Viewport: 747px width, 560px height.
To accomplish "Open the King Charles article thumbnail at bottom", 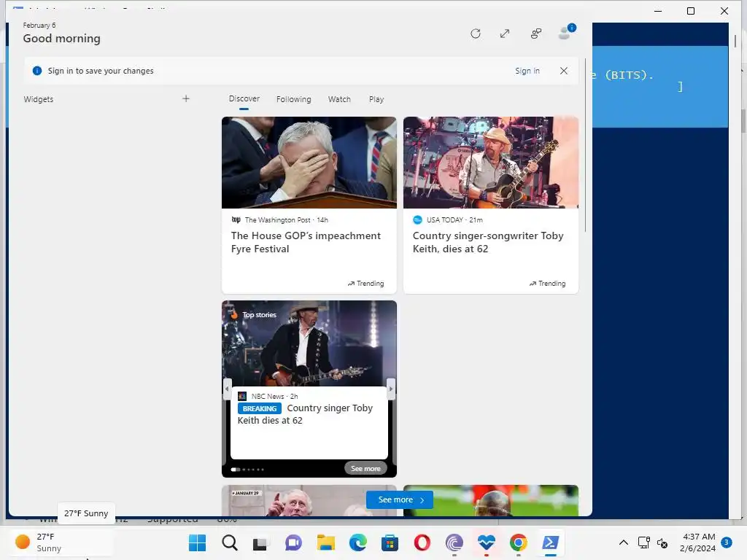I will click(x=309, y=500).
